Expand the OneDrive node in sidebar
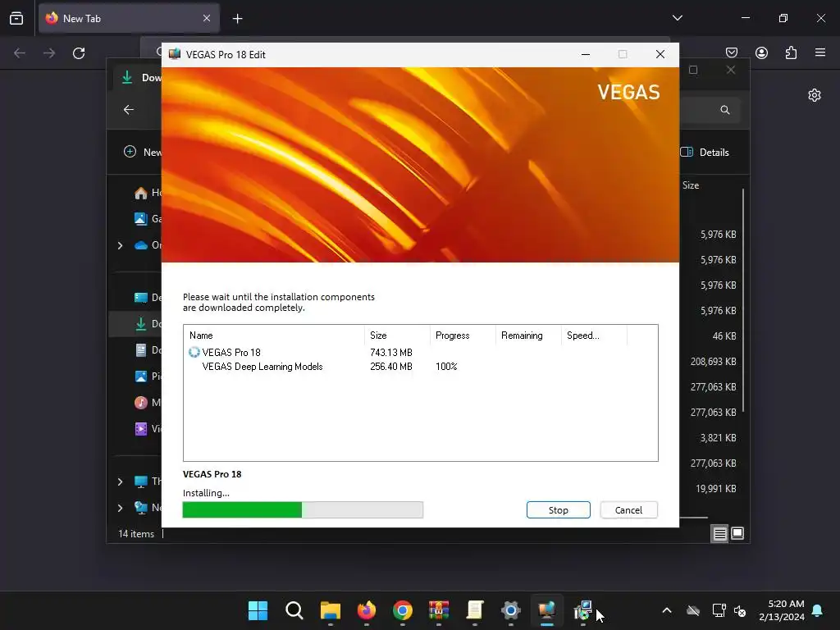This screenshot has width=840, height=630. pyautogui.click(x=120, y=245)
